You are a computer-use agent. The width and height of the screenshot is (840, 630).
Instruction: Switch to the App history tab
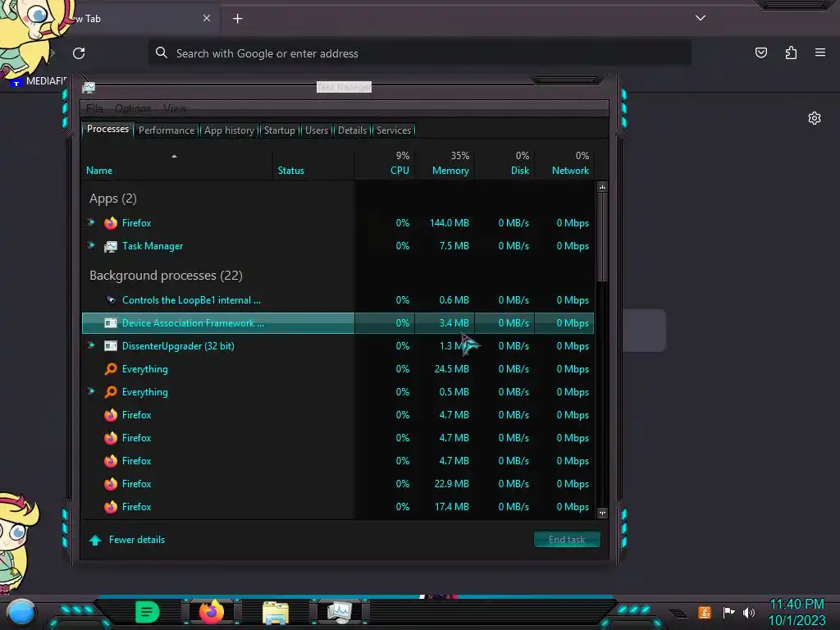pyautogui.click(x=229, y=130)
